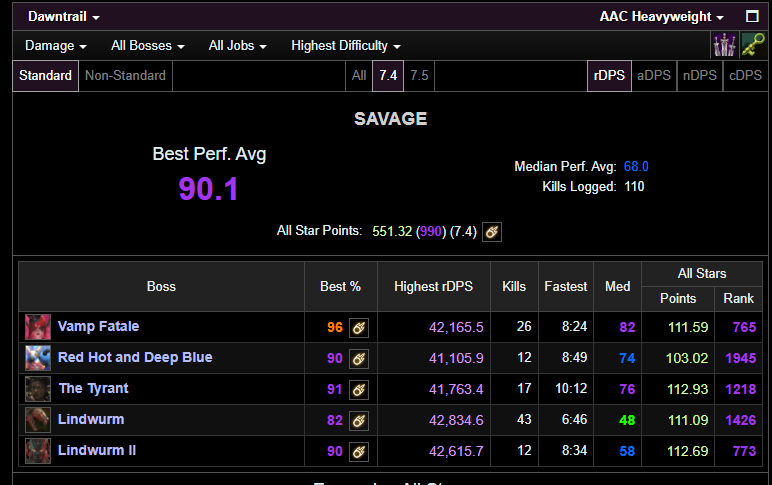772x485 pixels.
Task: Click The Tyrant boss portrait
Action: [38, 389]
